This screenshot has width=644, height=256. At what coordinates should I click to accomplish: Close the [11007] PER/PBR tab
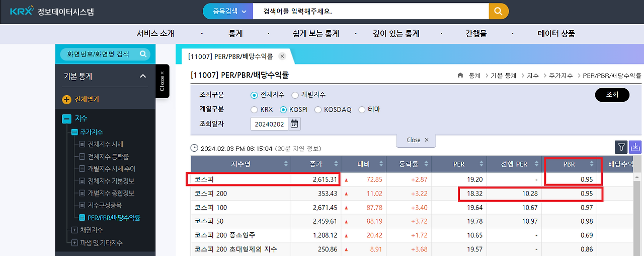pyautogui.click(x=282, y=56)
